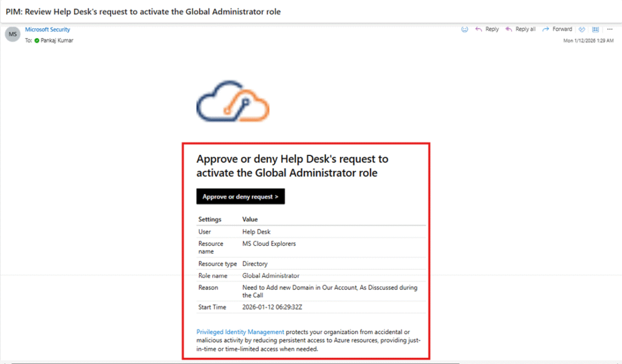Open the Microsoft Security sender contact
Image resolution: width=622 pixels, height=364 pixels.
point(47,30)
